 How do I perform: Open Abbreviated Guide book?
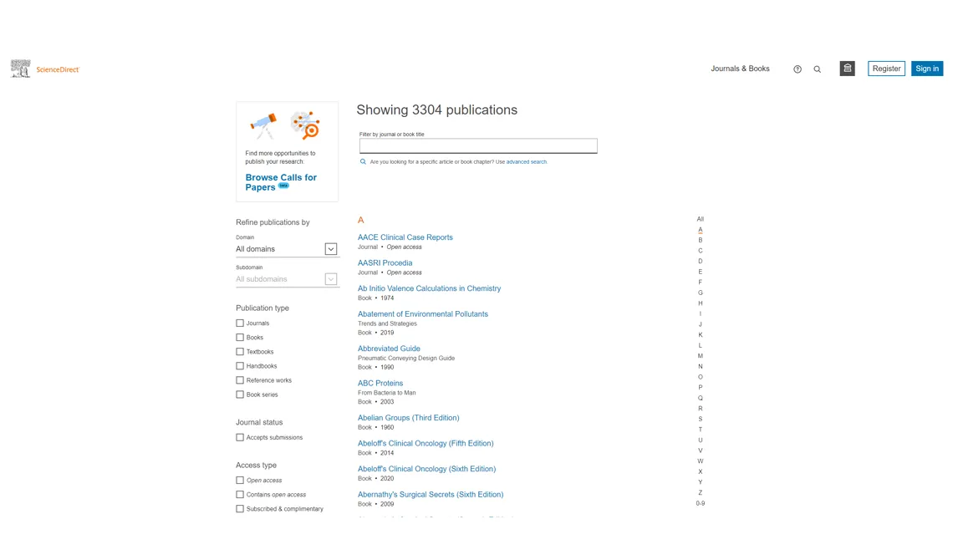tap(389, 349)
